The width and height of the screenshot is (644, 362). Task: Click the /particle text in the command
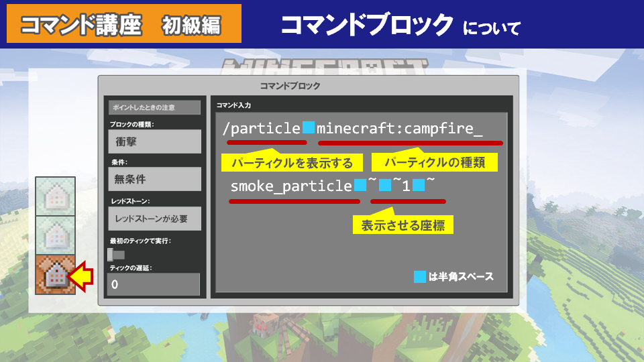click(x=261, y=129)
